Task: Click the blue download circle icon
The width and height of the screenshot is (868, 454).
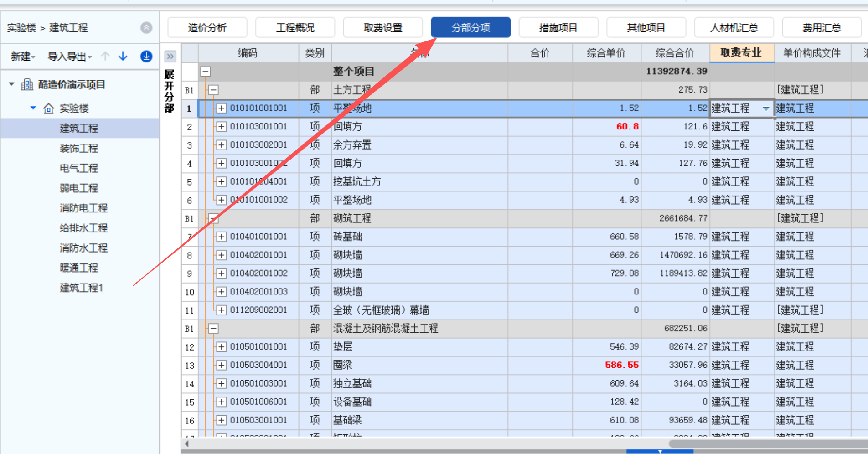Action: (146, 56)
